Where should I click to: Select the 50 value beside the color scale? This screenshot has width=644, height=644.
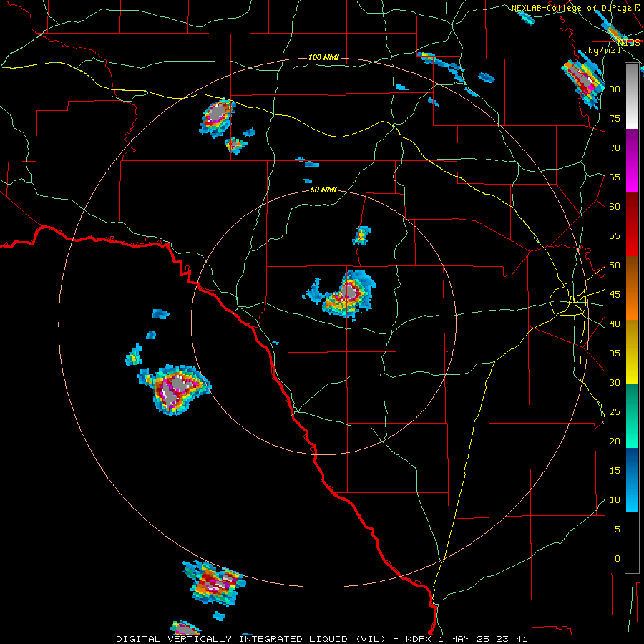pos(615,265)
